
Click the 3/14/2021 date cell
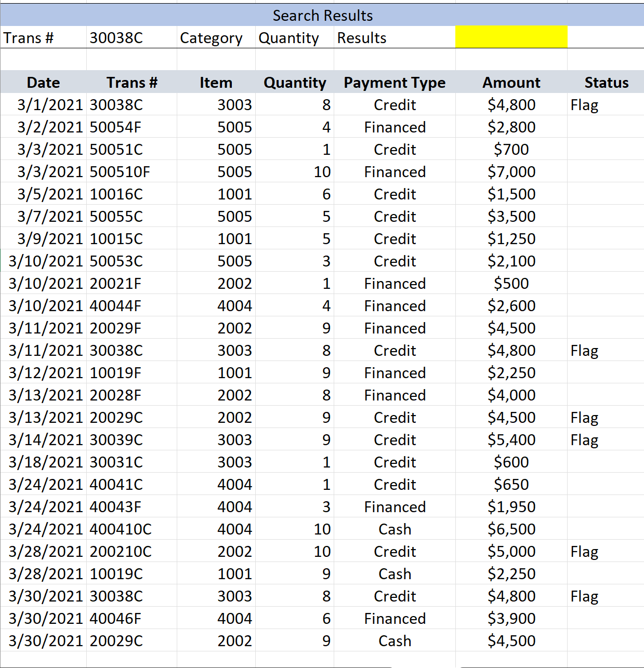44,439
